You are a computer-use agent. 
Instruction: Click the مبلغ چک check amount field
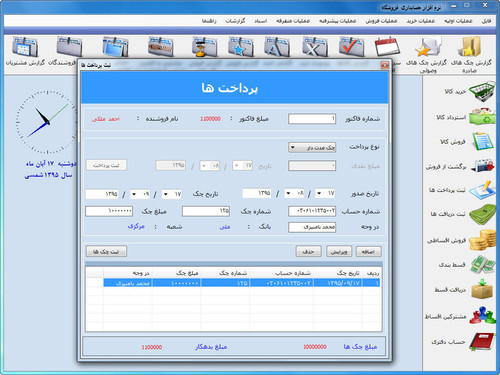pos(109,211)
